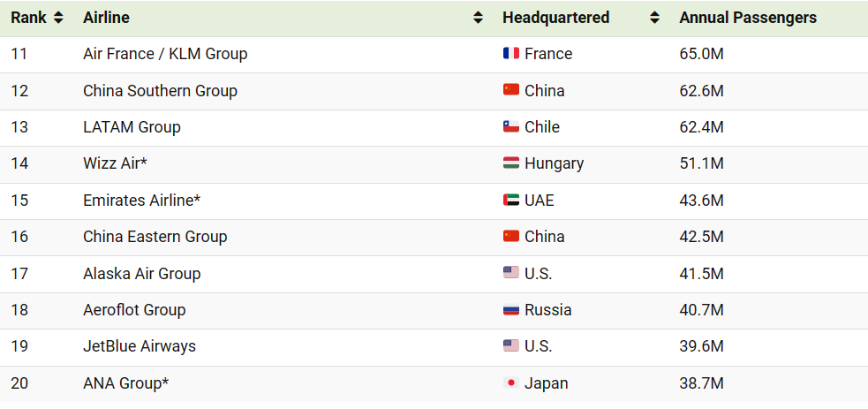The width and height of the screenshot is (868, 409).
Task: Click the UAE flag icon
Action: pyautogui.click(x=511, y=200)
